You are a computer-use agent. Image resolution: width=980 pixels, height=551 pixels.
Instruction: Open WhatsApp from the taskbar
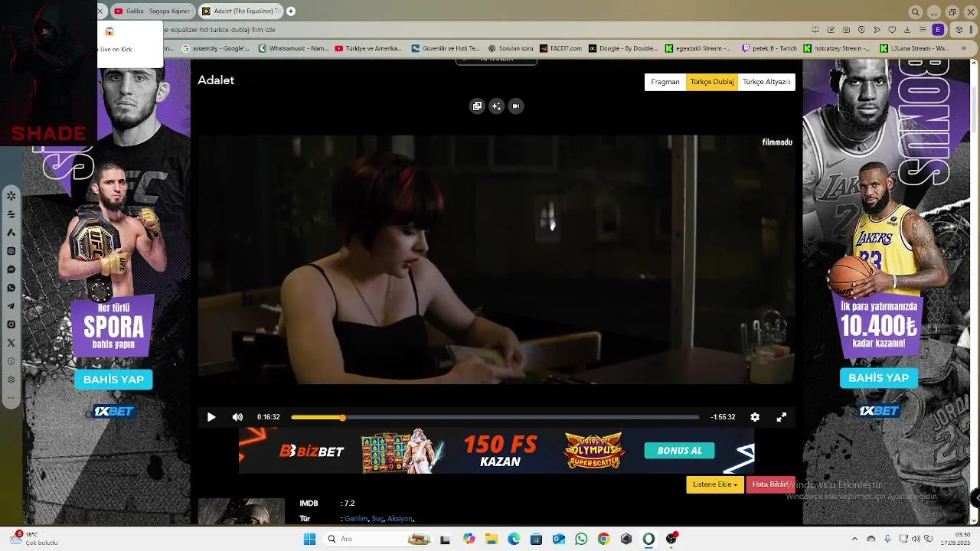click(x=581, y=539)
